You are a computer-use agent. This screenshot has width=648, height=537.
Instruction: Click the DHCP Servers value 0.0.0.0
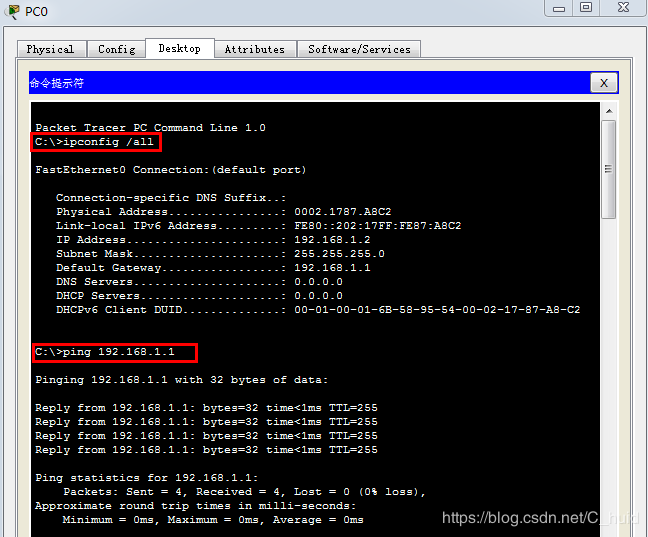(318, 296)
